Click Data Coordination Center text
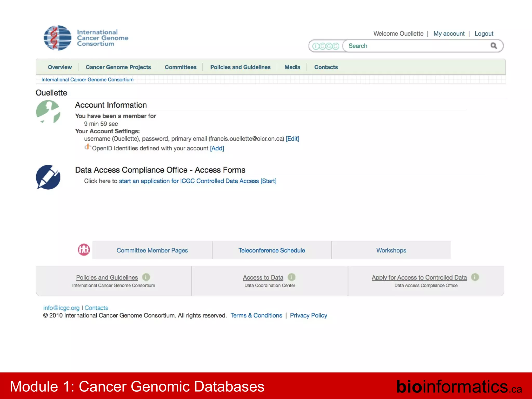 270,285
